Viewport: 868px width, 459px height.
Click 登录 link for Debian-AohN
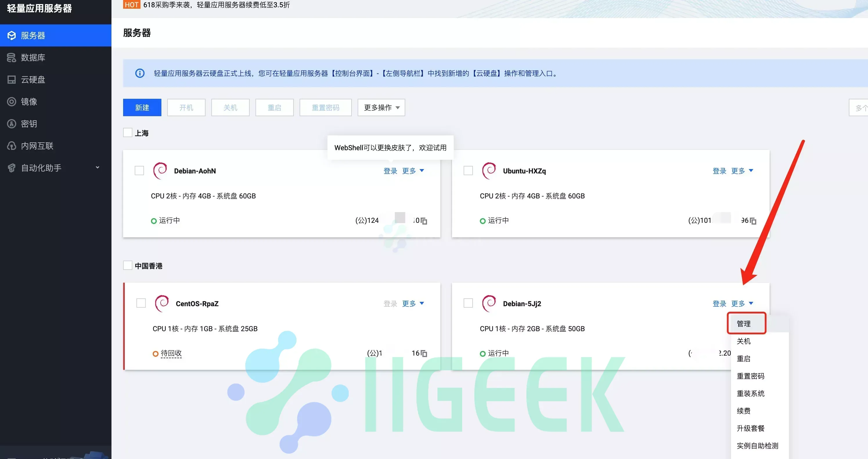coord(390,171)
